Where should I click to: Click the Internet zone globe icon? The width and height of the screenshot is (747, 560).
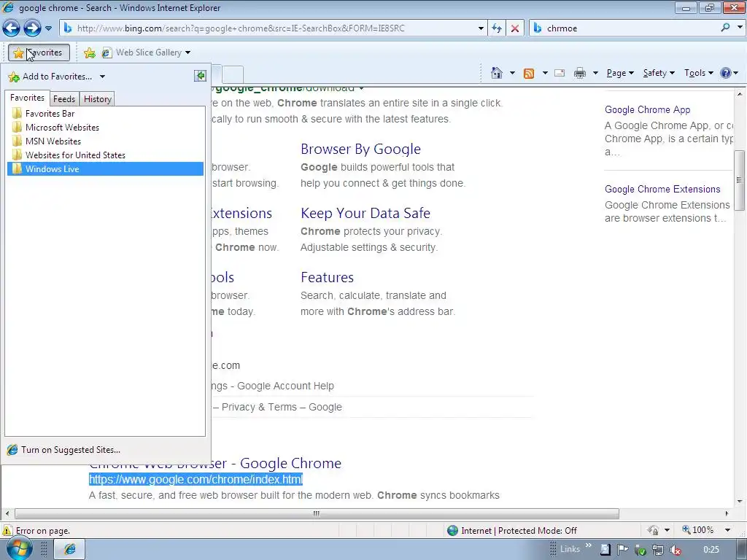point(452,531)
